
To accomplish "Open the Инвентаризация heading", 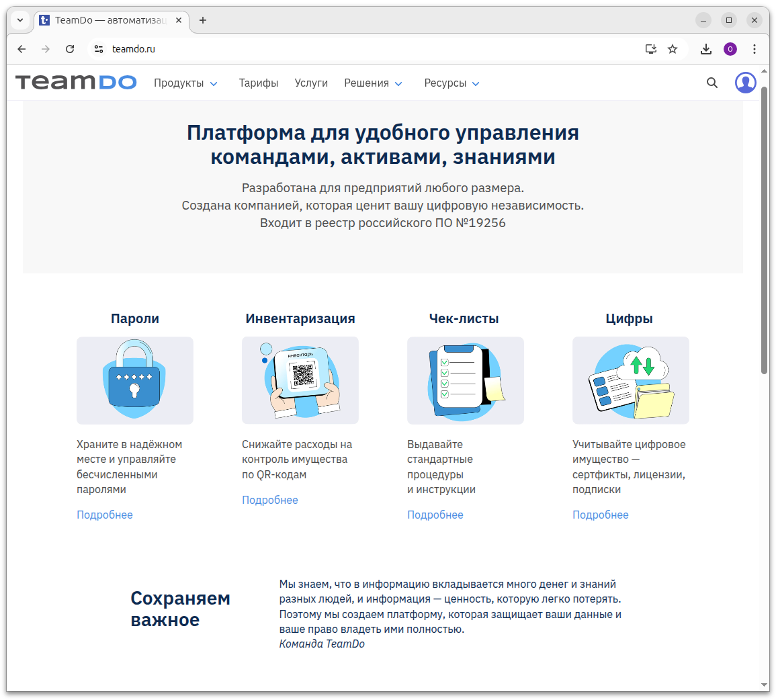I will pyautogui.click(x=300, y=318).
